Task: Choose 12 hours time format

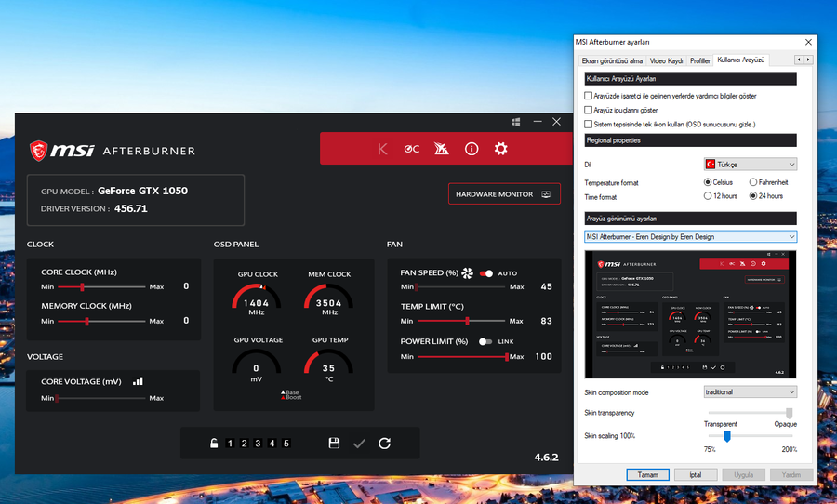Action: tap(708, 196)
